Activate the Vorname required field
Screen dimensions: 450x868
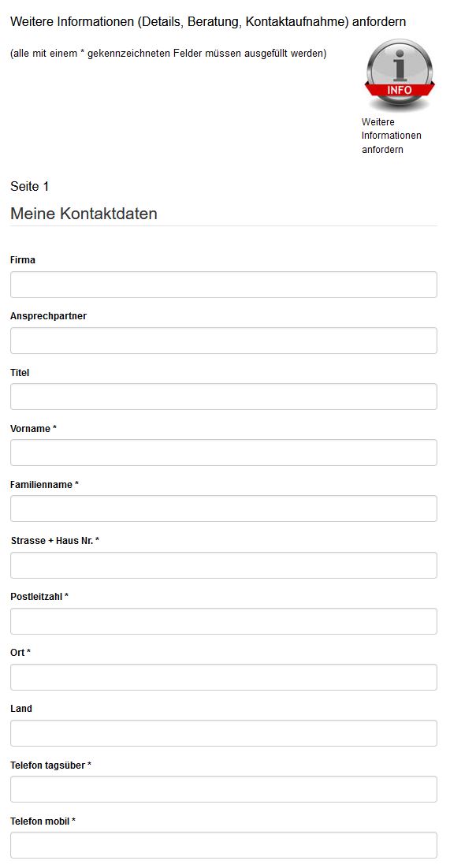pos(224,453)
